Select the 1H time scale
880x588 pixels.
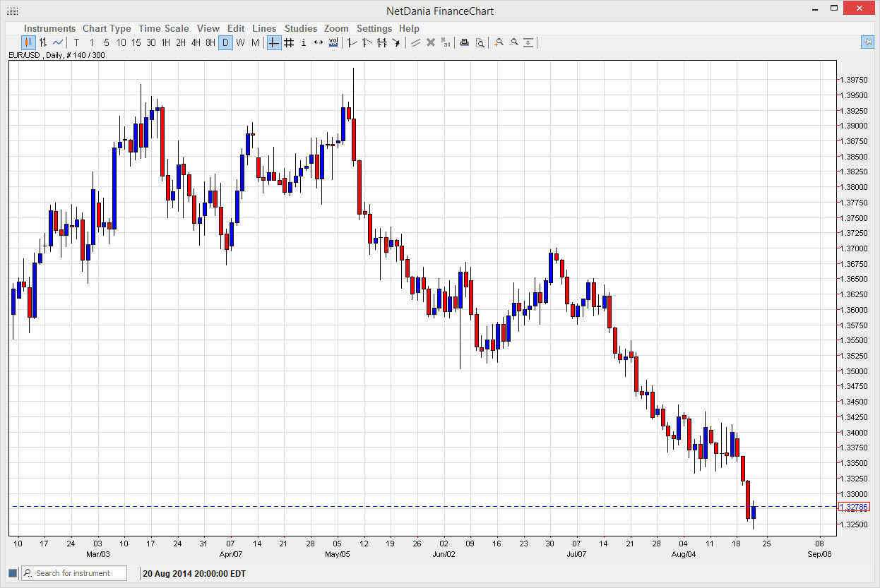click(x=165, y=42)
